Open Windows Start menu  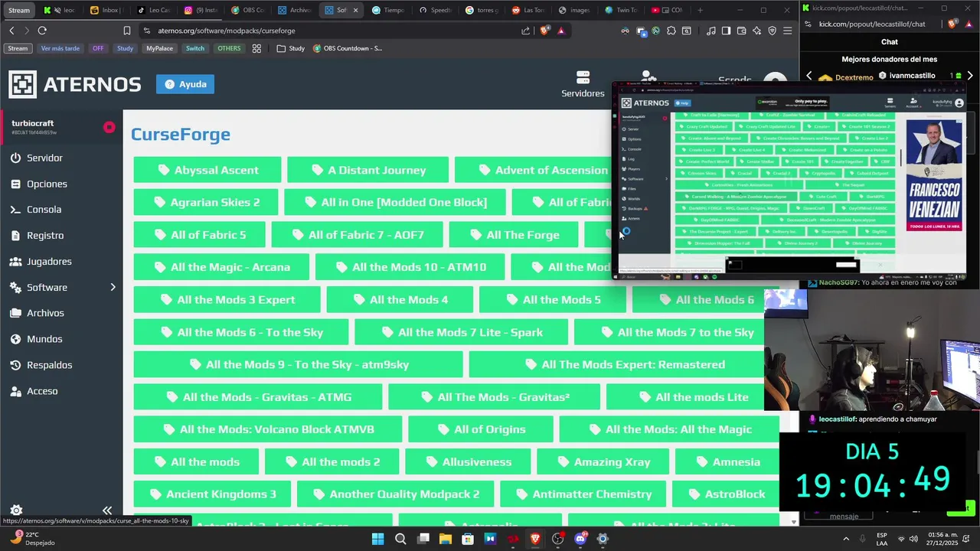click(x=377, y=539)
